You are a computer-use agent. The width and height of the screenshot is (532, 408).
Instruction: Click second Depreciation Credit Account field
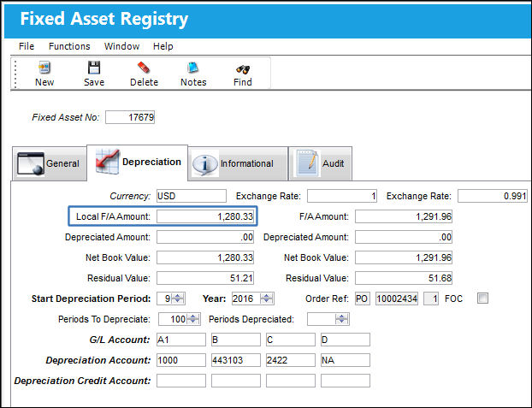click(x=236, y=381)
